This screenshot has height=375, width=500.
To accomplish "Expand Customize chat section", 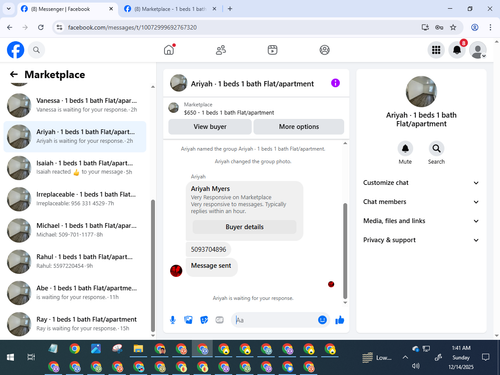I will [421, 183].
